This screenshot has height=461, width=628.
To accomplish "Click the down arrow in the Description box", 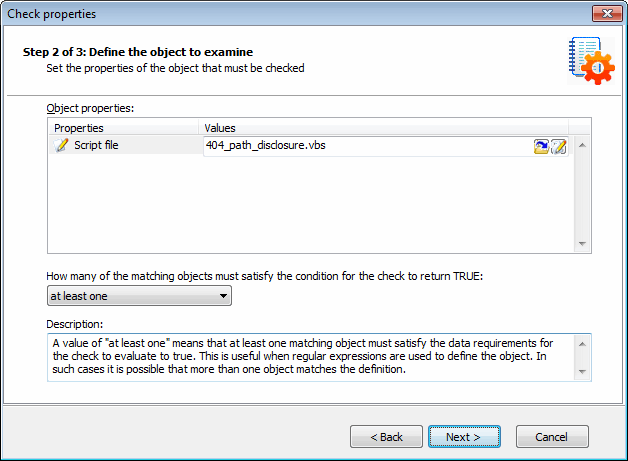I will 582,372.
